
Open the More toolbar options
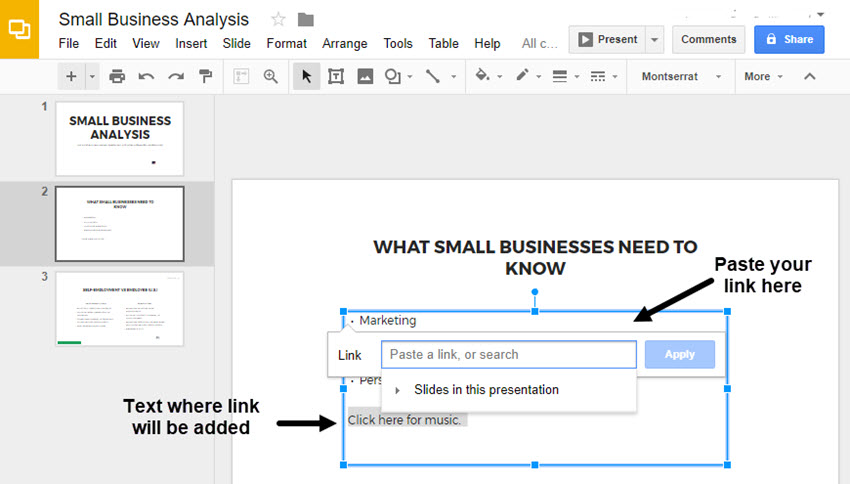(x=763, y=76)
